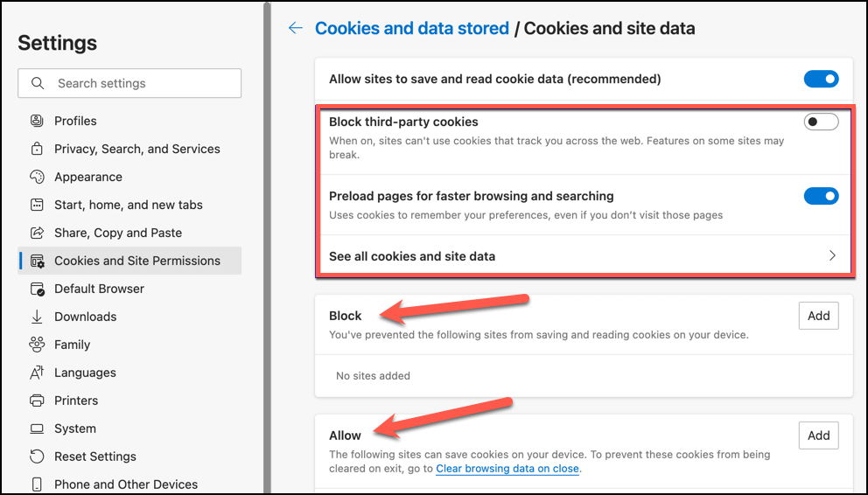Screen dimensions: 868x495
Task: Click the Downloads arrow icon
Action: 37,317
